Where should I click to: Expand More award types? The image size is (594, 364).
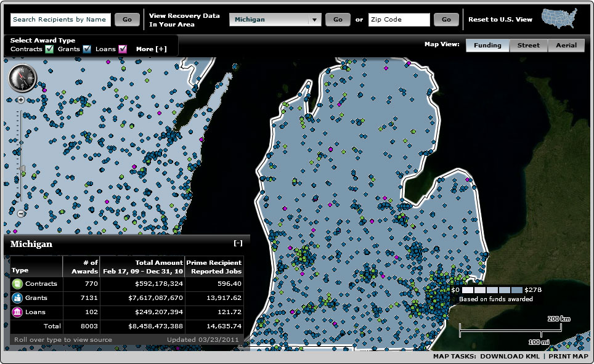click(151, 49)
